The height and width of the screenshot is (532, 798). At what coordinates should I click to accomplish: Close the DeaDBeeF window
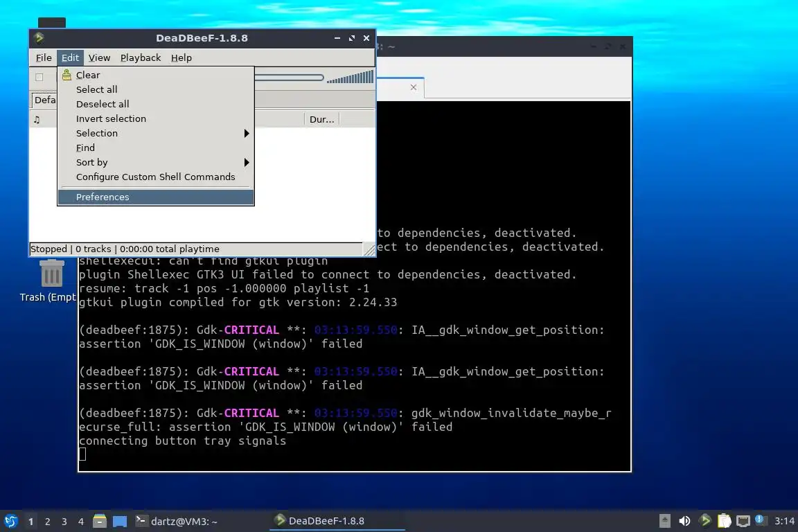point(366,38)
